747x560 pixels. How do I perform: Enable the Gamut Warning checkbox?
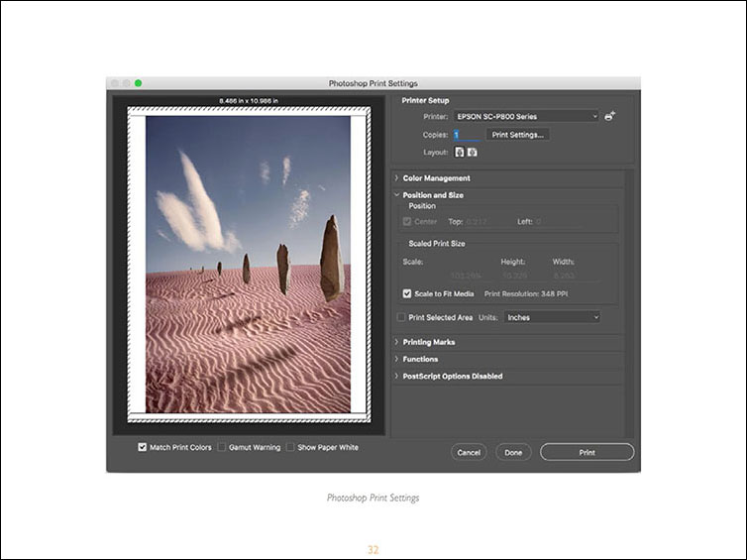point(222,447)
